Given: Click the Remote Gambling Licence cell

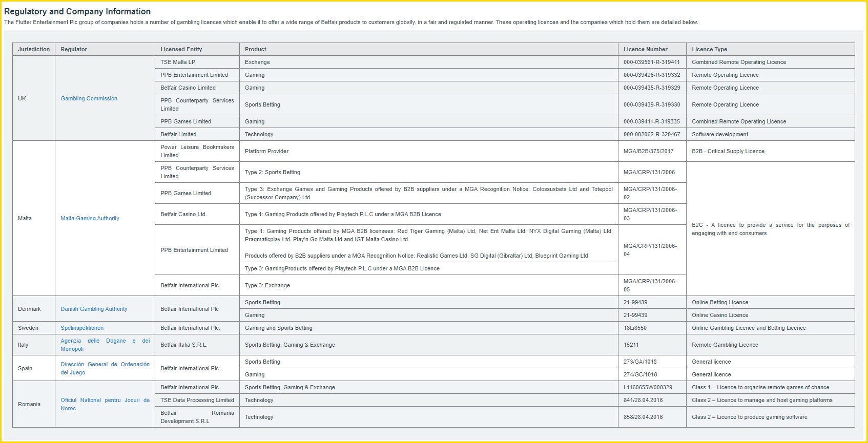Looking at the screenshot, I should [771, 345].
